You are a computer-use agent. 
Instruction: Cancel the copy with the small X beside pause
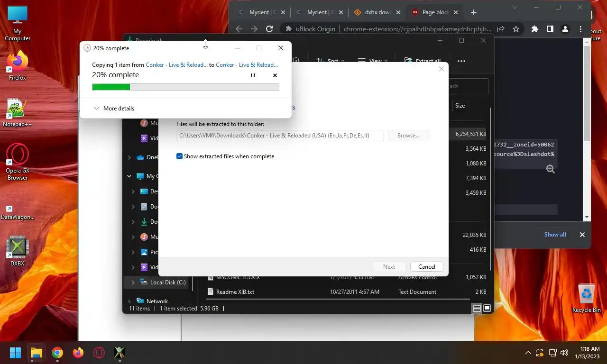click(x=275, y=75)
